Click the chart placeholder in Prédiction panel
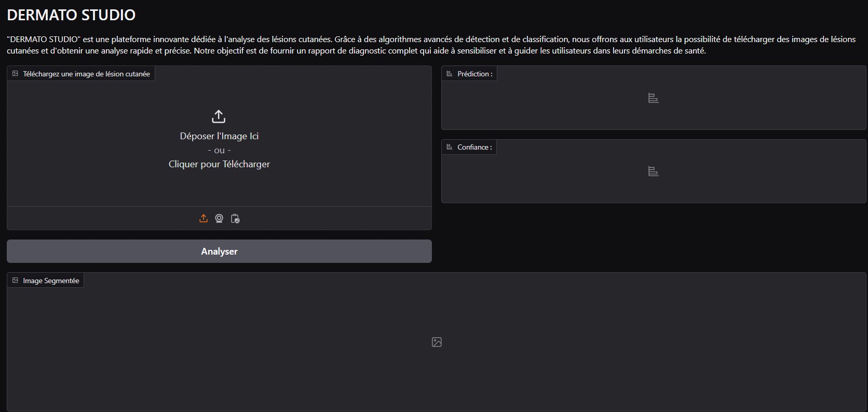The height and width of the screenshot is (412, 868). pos(653,98)
